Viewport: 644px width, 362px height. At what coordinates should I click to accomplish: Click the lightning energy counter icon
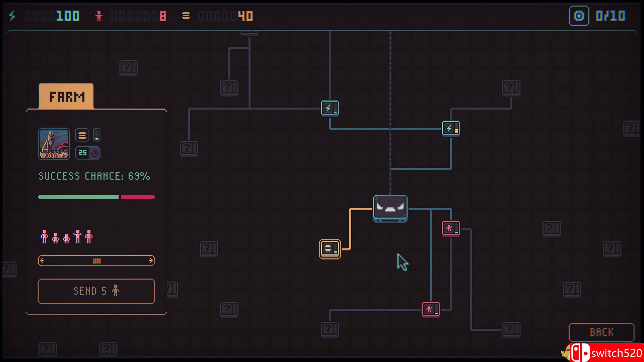(x=13, y=15)
